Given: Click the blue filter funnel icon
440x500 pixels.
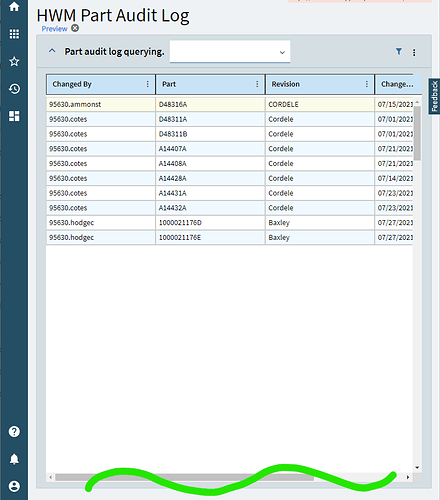Looking at the screenshot, I should click(x=399, y=51).
